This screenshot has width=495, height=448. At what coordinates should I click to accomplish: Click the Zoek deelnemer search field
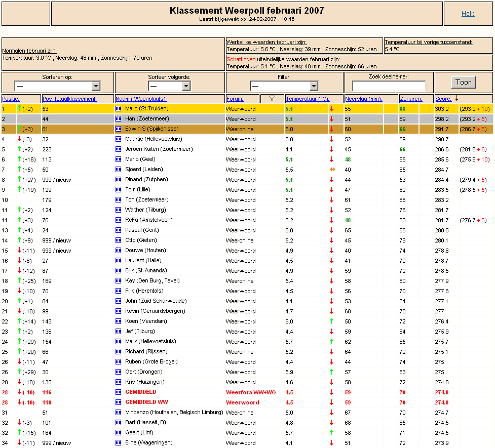pyautogui.click(x=389, y=86)
